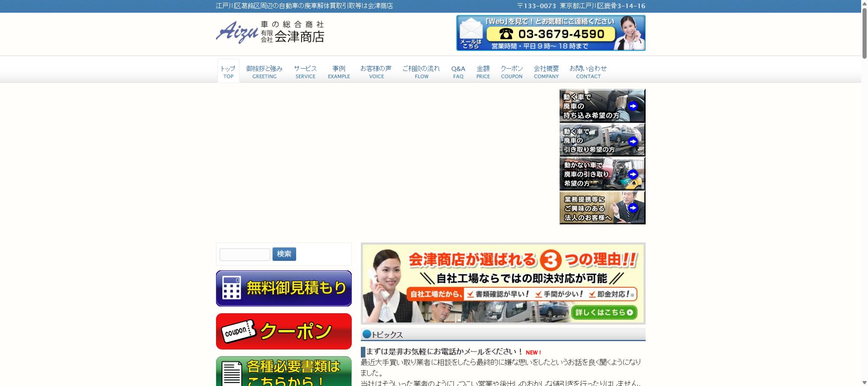Click the Aizu 会津商店 logo

click(270, 32)
